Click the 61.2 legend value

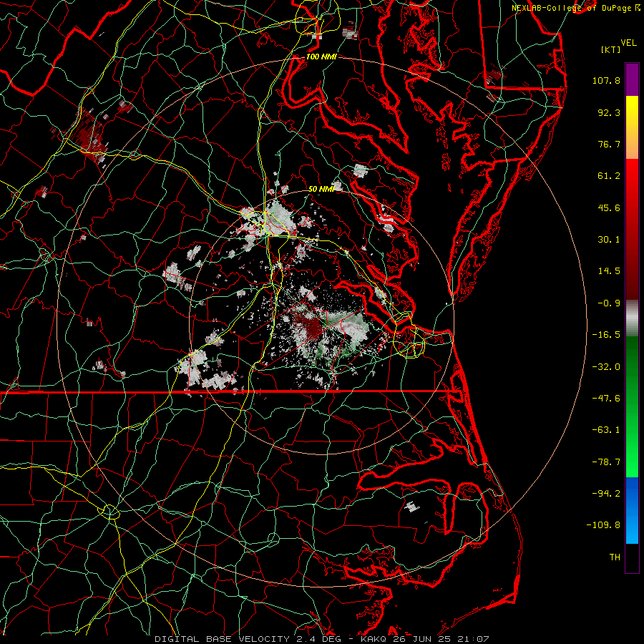coord(609,176)
